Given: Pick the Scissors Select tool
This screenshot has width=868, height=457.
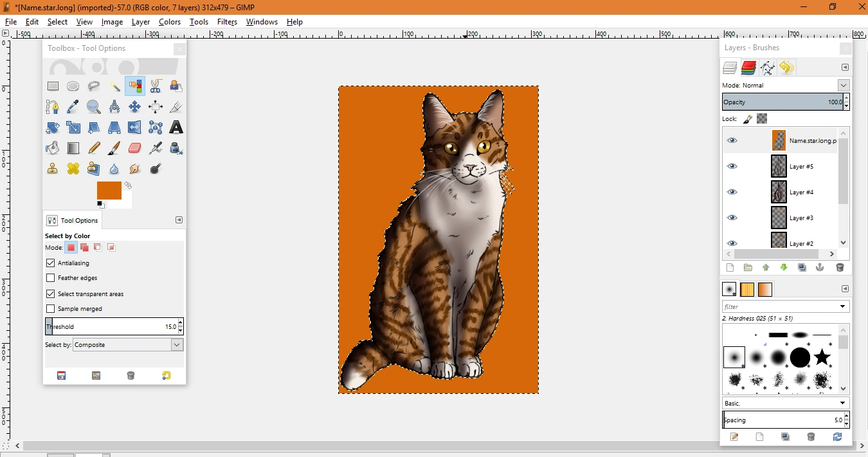Looking at the screenshot, I should (156, 86).
